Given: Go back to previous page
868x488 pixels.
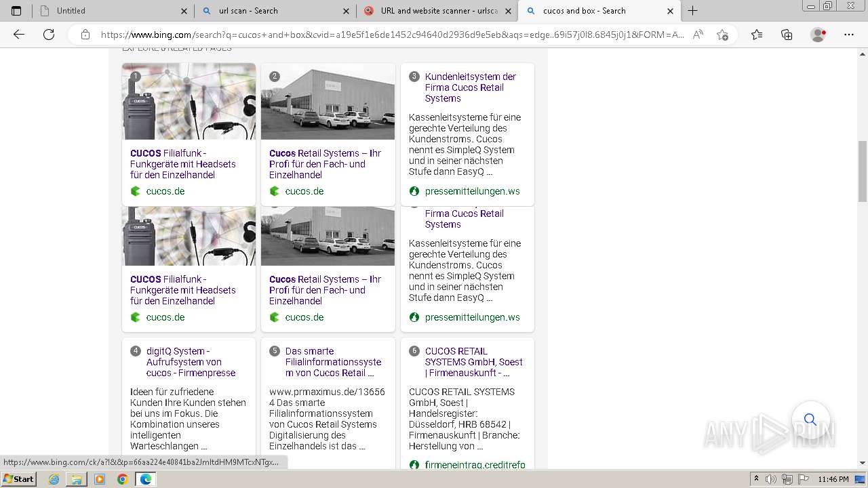Looking at the screenshot, I should (x=19, y=35).
